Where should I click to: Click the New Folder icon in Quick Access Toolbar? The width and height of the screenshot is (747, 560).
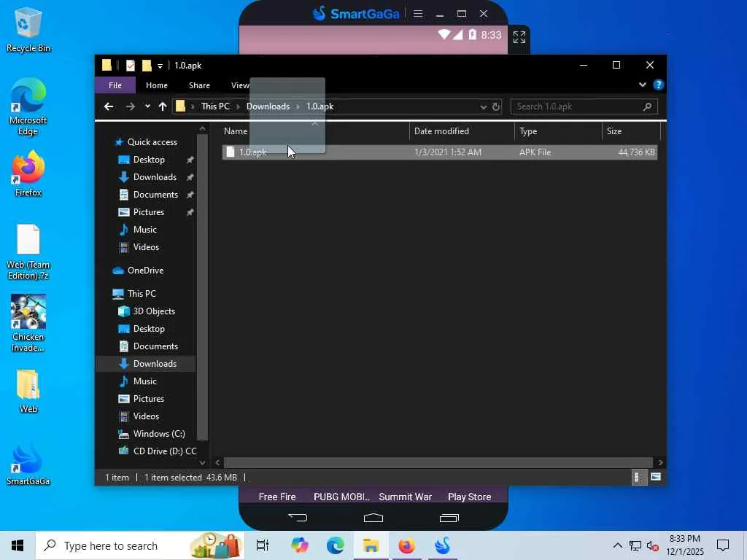point(147,65)
